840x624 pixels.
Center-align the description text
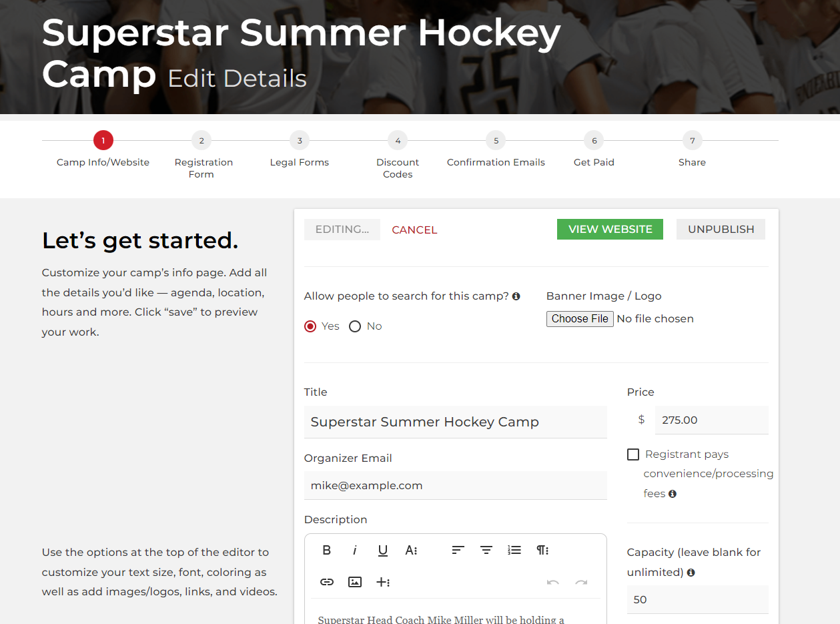tap(486, 550)
